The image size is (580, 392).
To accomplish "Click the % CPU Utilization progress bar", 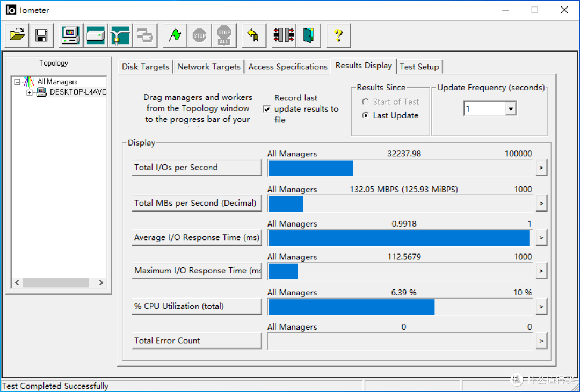I will (400, 307).
